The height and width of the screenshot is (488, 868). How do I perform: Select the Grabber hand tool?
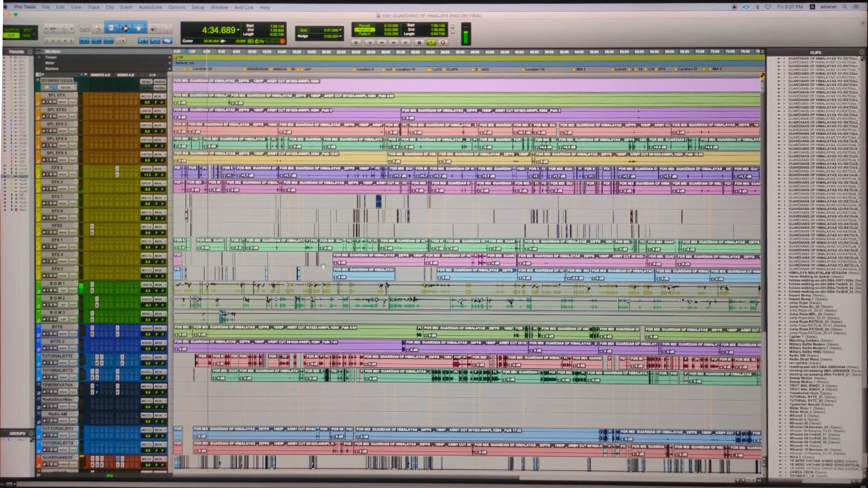click(x=139, y=29)
